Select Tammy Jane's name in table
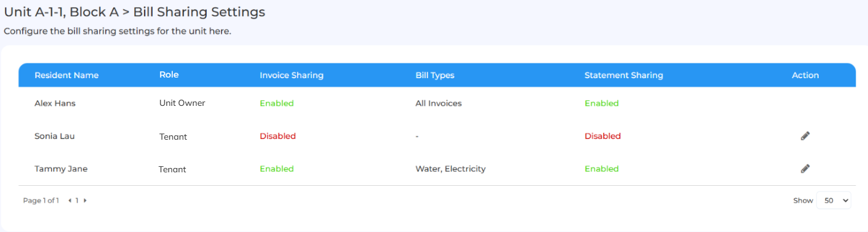The width and height of the screenshot is (868, 232). click(x=61, y=169)
